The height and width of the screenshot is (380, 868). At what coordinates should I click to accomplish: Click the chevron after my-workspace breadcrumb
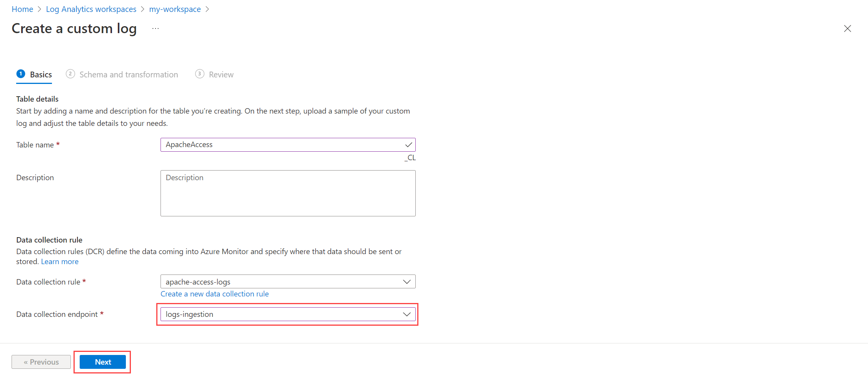[207, 9]
